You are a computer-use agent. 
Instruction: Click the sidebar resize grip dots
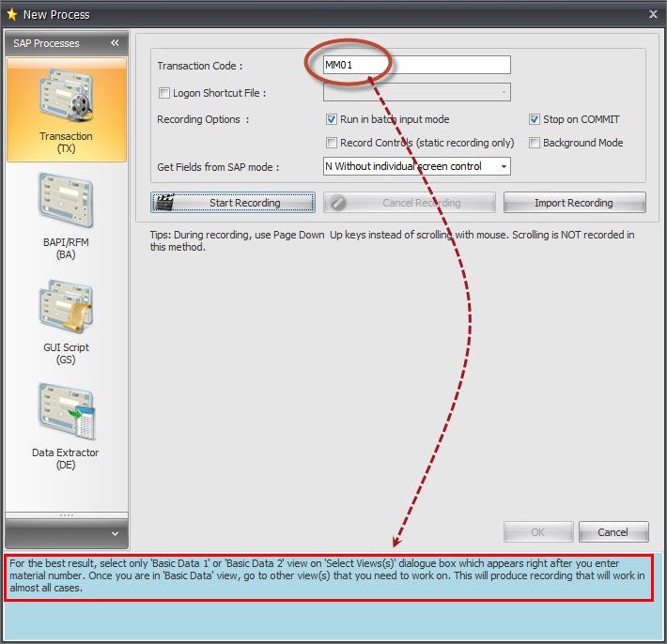click(x=66, y=514)
